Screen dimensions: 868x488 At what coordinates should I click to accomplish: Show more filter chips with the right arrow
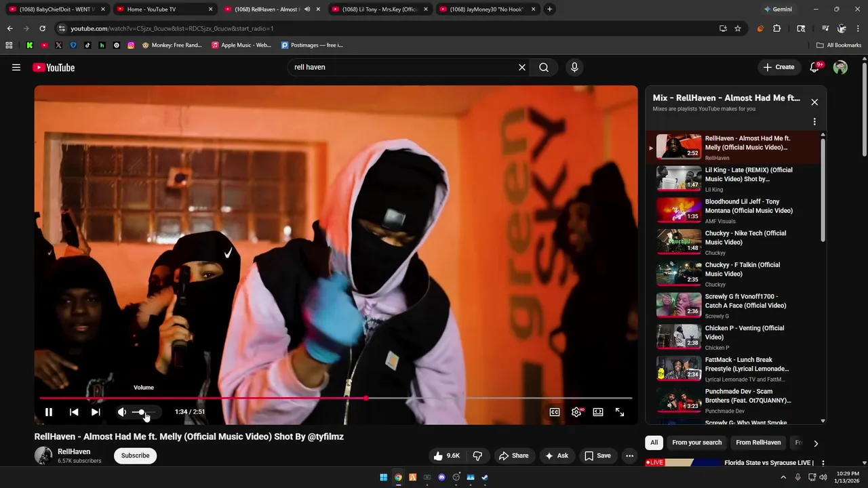pyautogui.click(x=816, y=443)
